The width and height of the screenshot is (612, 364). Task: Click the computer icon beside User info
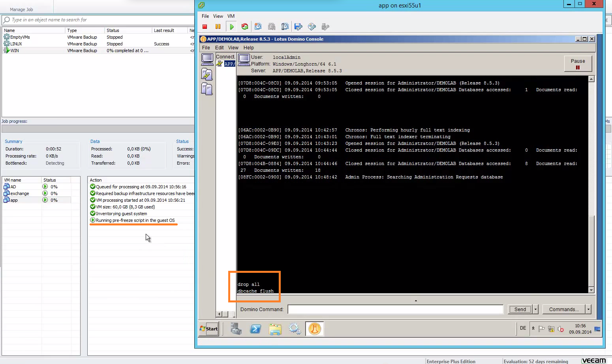coord(244,60)
